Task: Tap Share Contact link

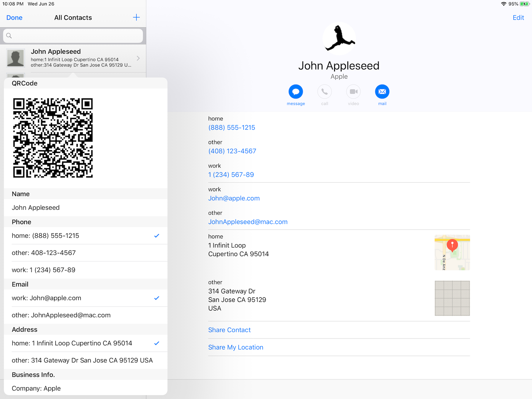Action: 229,330
